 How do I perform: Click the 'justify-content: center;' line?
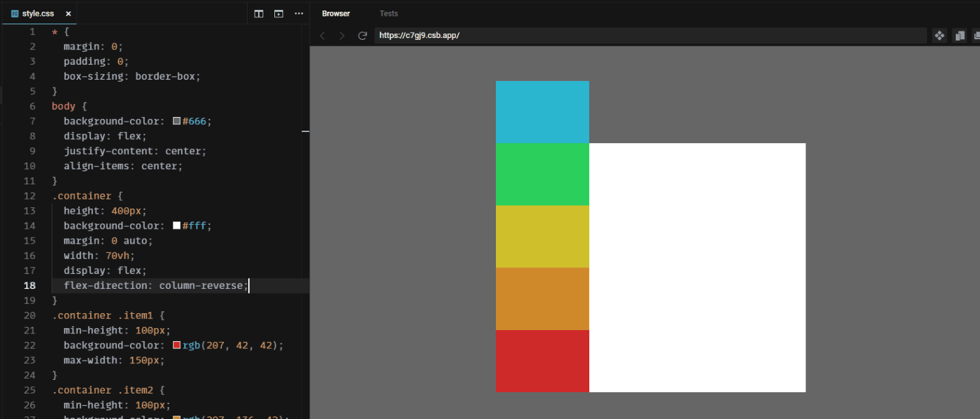click(135, 151)
